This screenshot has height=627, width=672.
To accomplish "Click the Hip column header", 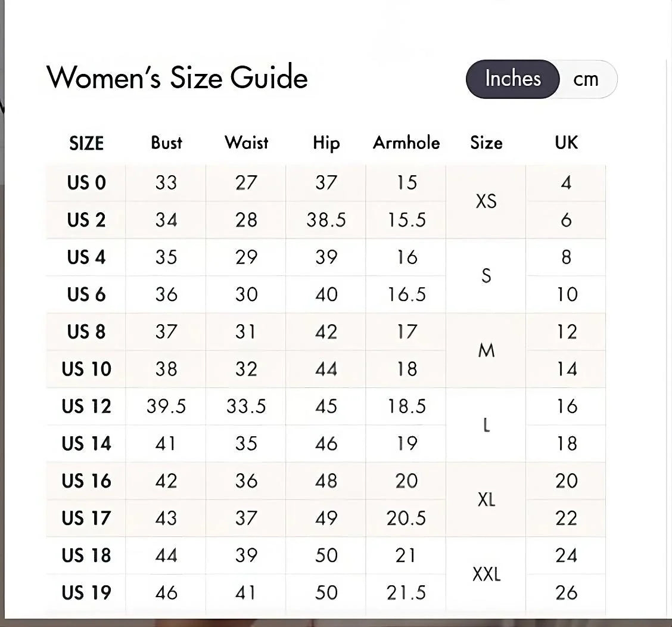I will [x=326, y=143].
